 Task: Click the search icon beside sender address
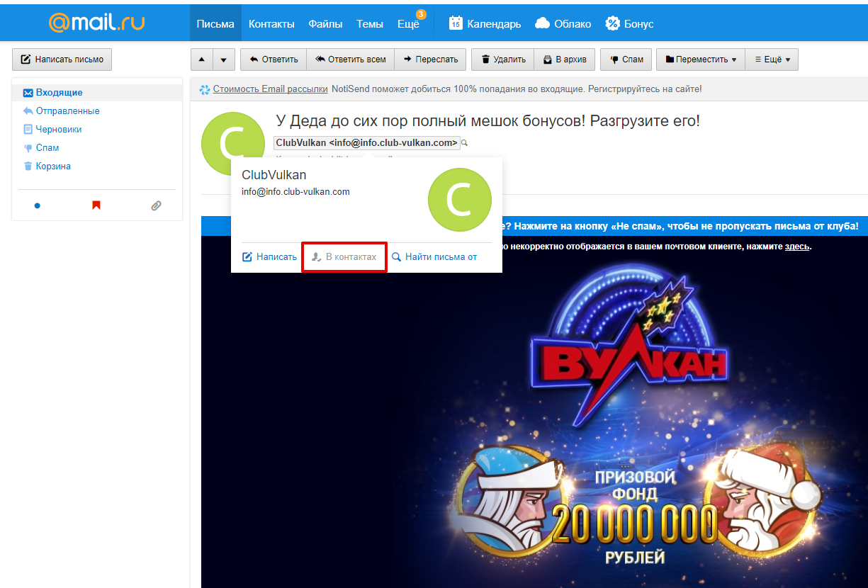coord(465,143)
